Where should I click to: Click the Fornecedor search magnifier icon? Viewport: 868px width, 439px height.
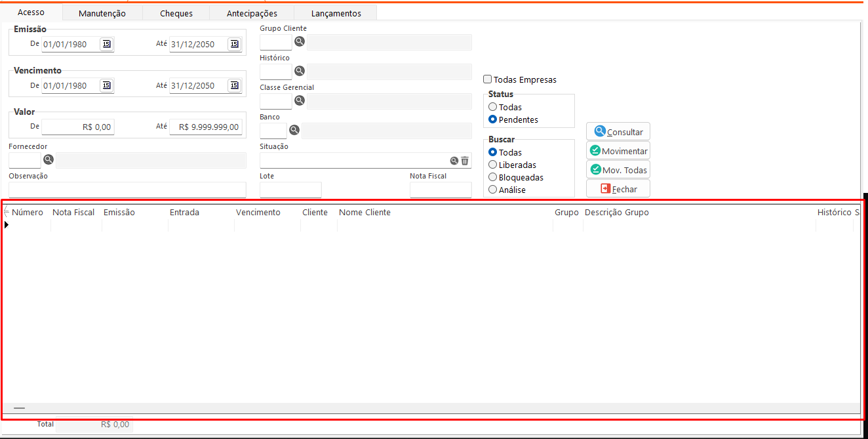(x=49, y=159)
